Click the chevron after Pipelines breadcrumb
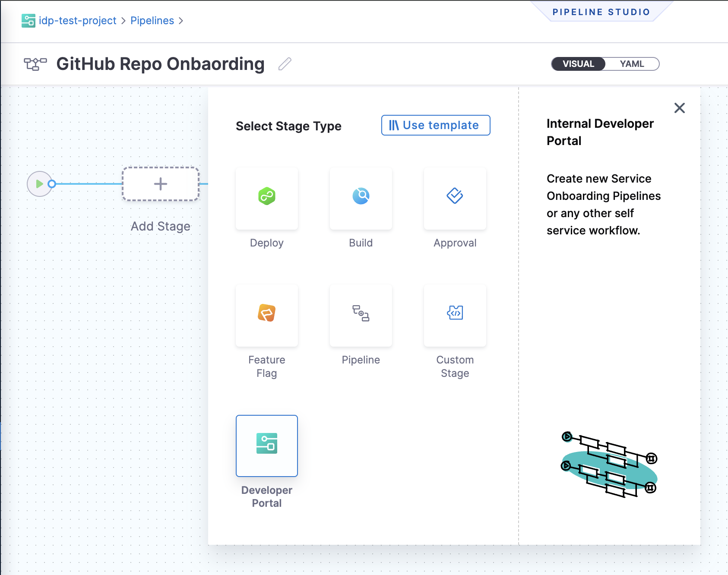The width and height of the screenshot is (728, 575). 181,21
